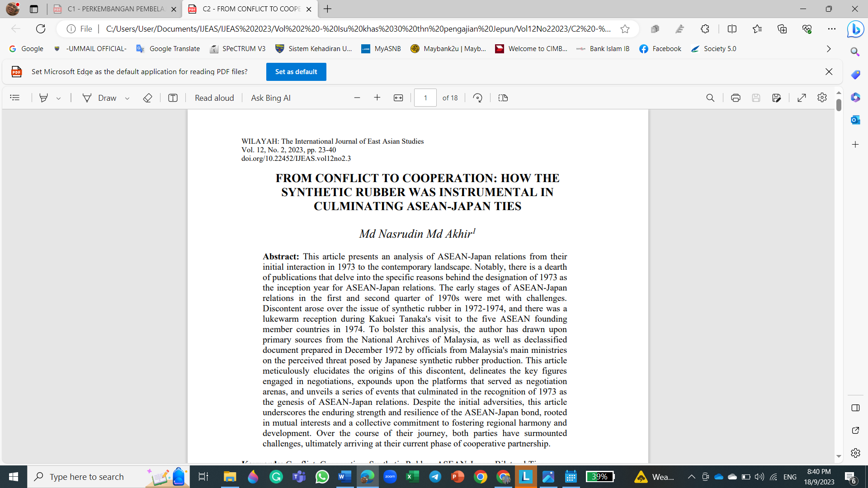
Task: Toggle Split screen view
Action: [732, 29]
